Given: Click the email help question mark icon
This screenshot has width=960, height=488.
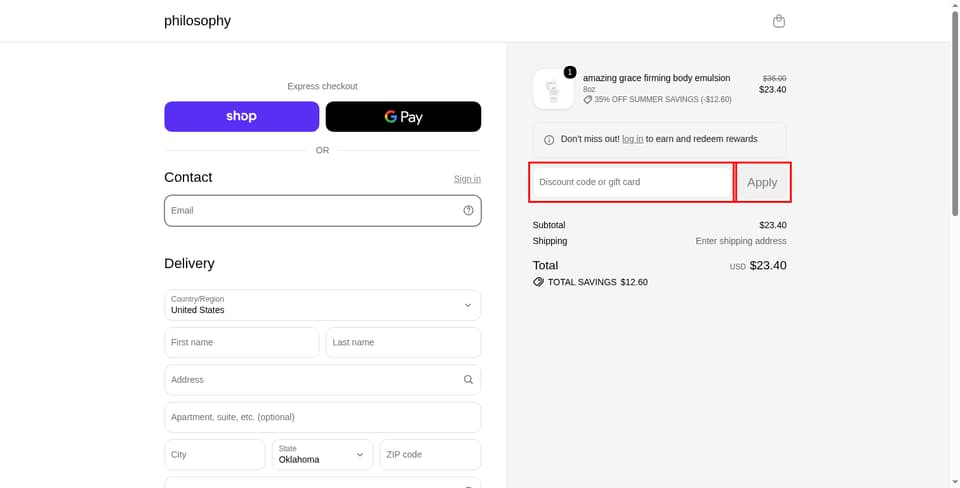Looking at the screenshot, I should pyautogui.click(x=468, y=211).
